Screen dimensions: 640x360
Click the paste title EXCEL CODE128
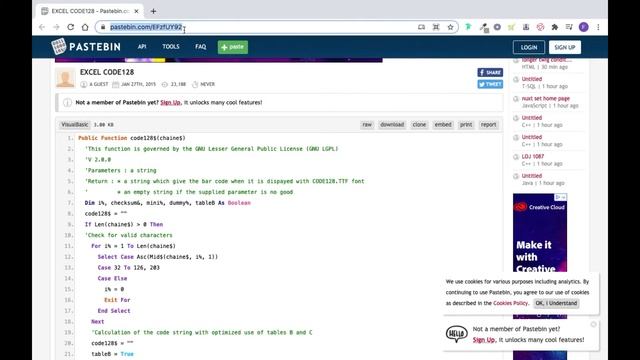pyautogui.click(x=107, y=72)
